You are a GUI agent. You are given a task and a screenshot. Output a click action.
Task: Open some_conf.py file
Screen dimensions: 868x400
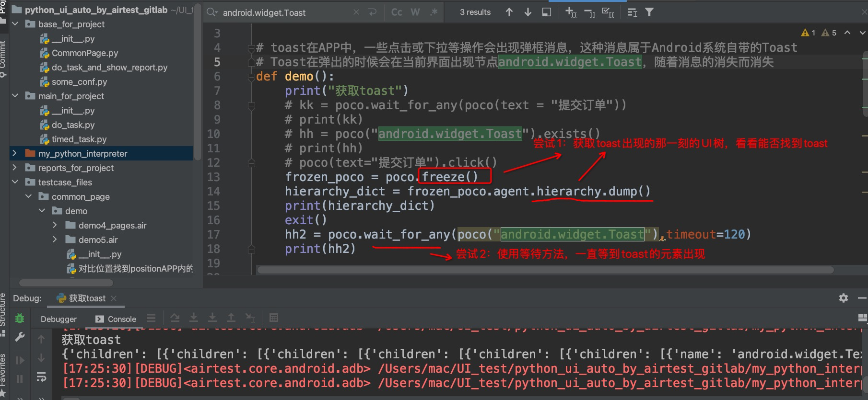click(79, 82)
